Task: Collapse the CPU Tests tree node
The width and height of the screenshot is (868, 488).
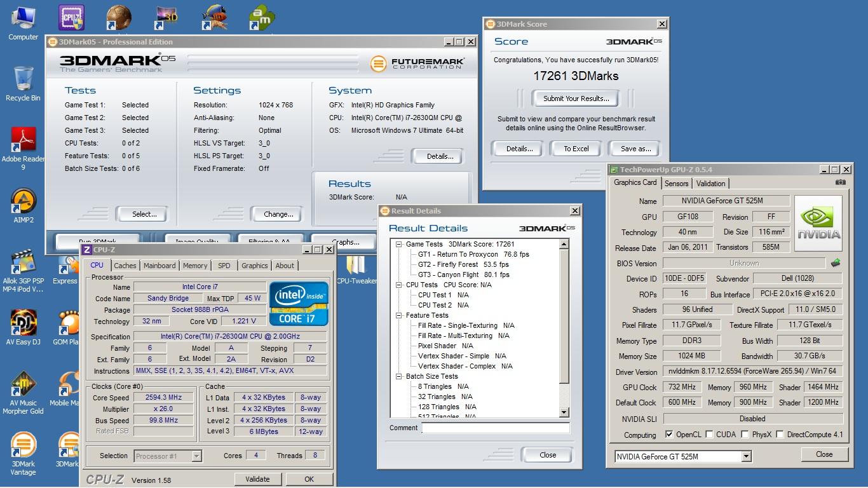Action: click(x=399, y=285)
